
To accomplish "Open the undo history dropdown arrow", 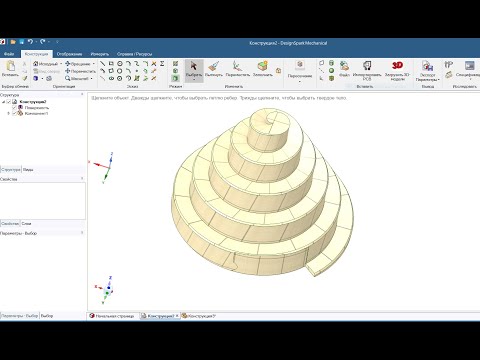I will [x=36, y=42].
